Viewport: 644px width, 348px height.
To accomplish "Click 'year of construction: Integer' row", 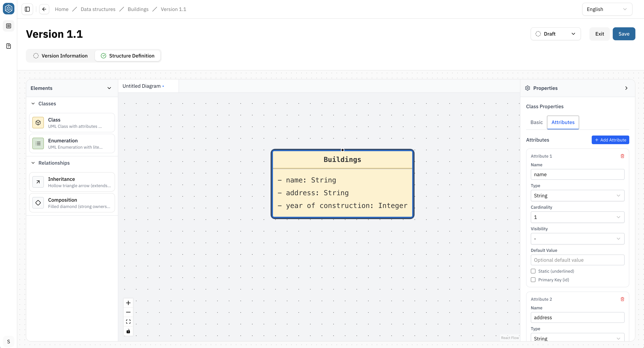I will pos(342,205).
